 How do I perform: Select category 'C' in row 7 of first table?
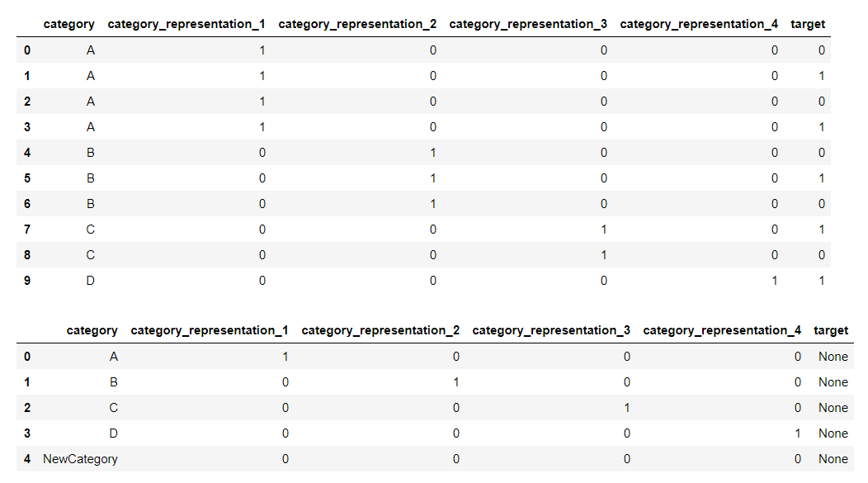(90, 230)
